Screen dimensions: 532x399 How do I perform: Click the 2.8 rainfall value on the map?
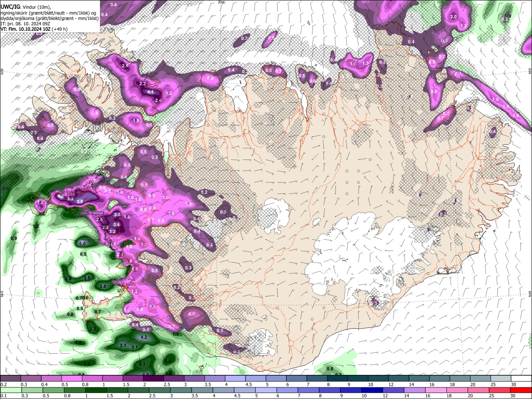pyautogui.click(x=69, y=278)
